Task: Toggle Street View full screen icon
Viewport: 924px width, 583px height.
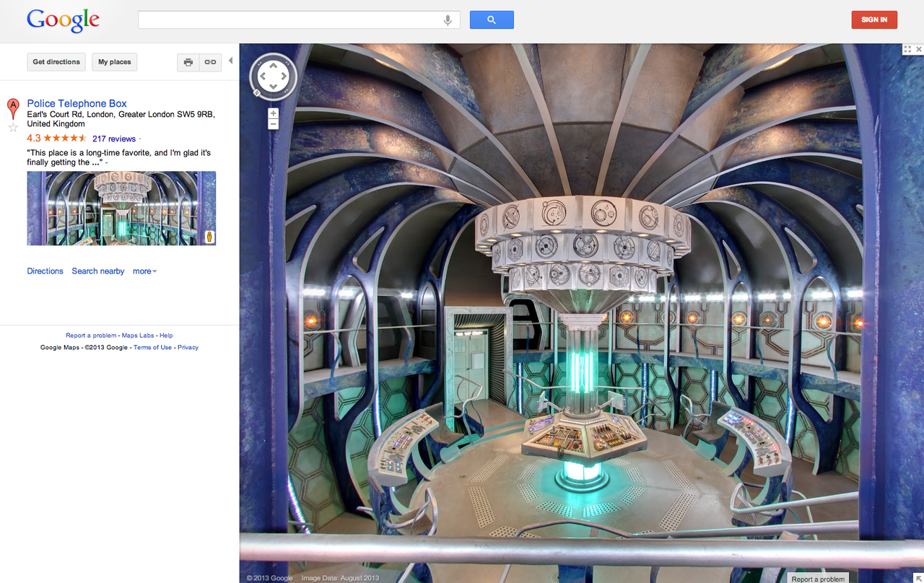Action: pos(907,49)
